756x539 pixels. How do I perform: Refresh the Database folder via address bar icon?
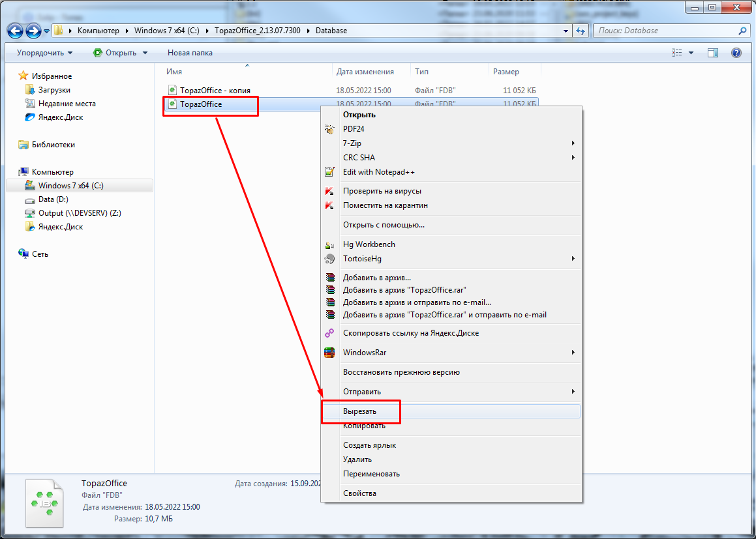coord(581,31)
